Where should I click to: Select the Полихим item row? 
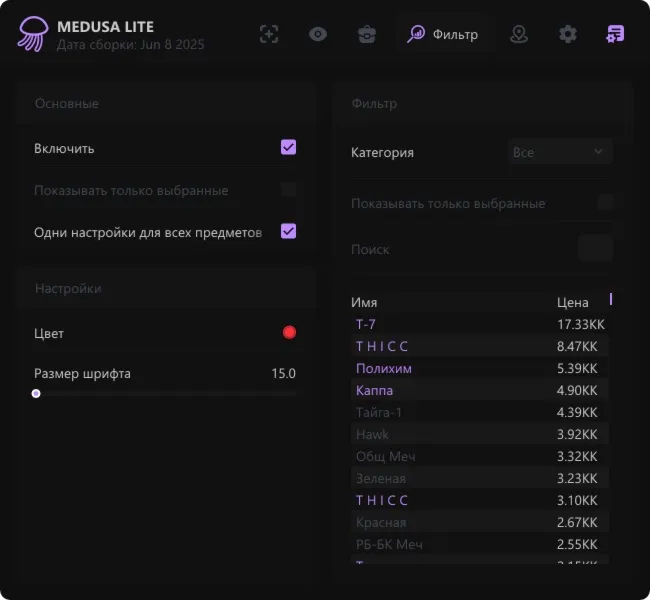click(480, 368)
